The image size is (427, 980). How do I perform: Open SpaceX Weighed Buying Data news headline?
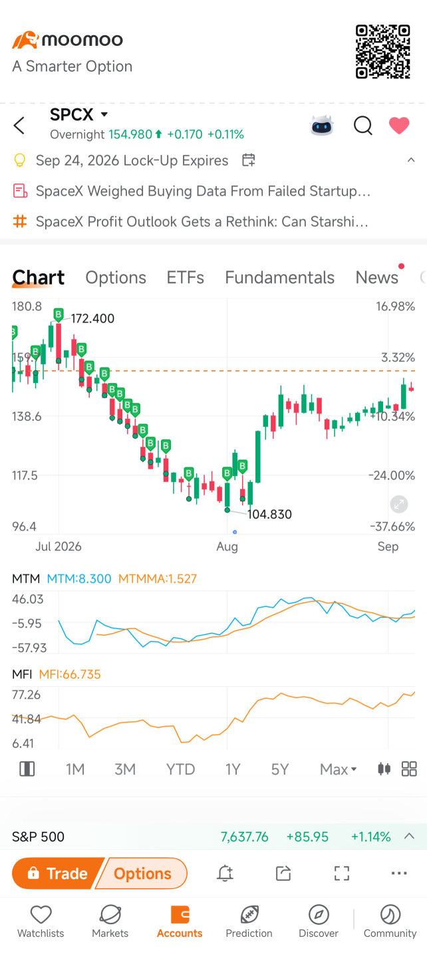(x=203, y=191)
